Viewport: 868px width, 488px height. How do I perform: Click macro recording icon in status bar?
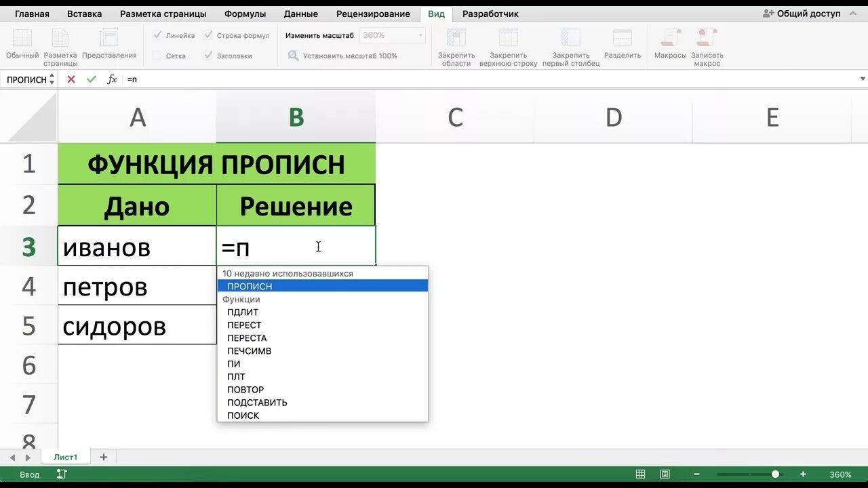click(x=61, y=474)
